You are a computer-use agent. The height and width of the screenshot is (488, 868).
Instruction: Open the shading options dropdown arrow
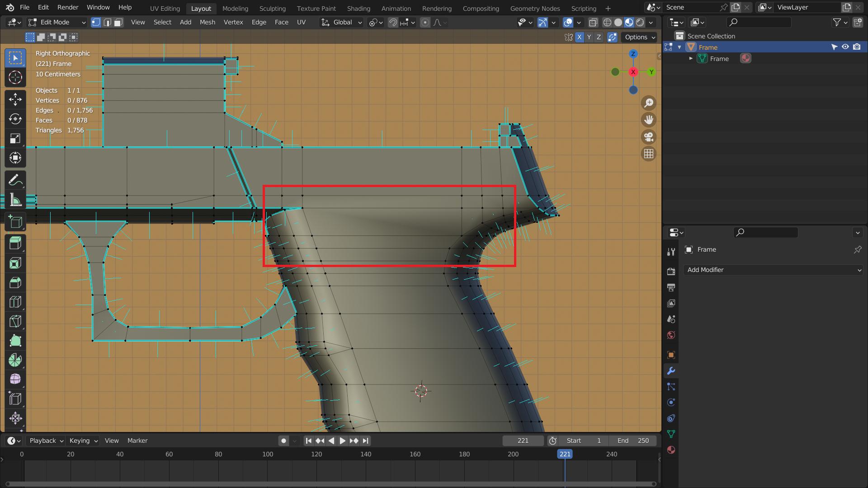click(651, 22)
